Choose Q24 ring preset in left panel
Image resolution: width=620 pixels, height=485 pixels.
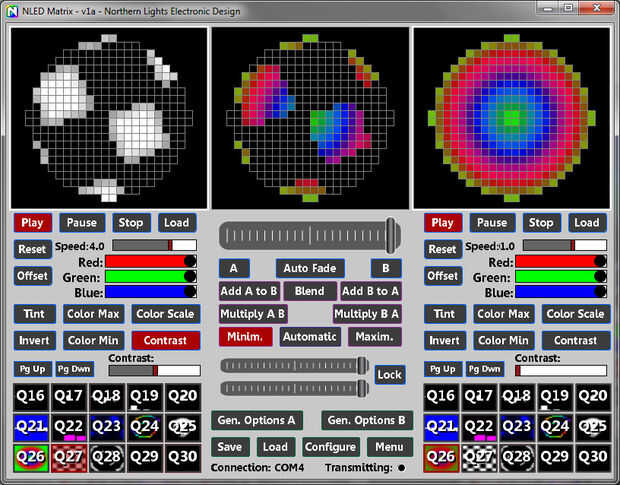(x=145, y=427)
